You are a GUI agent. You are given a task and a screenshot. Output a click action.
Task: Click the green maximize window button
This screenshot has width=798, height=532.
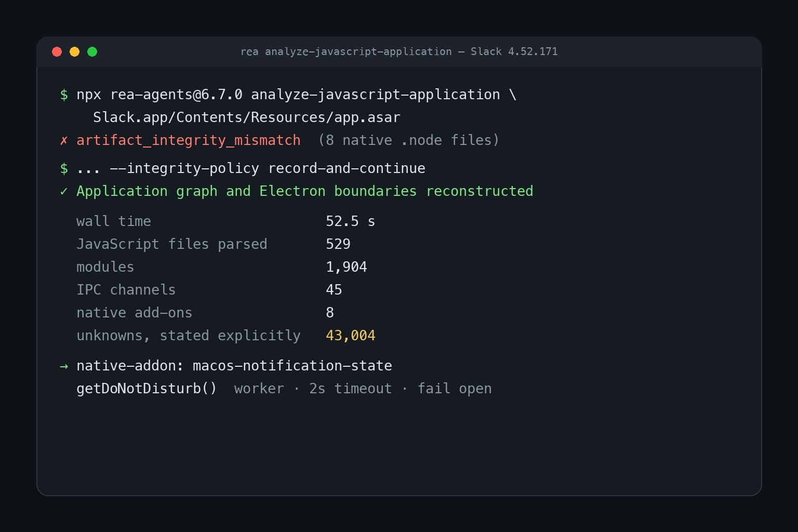coord(92,51)
